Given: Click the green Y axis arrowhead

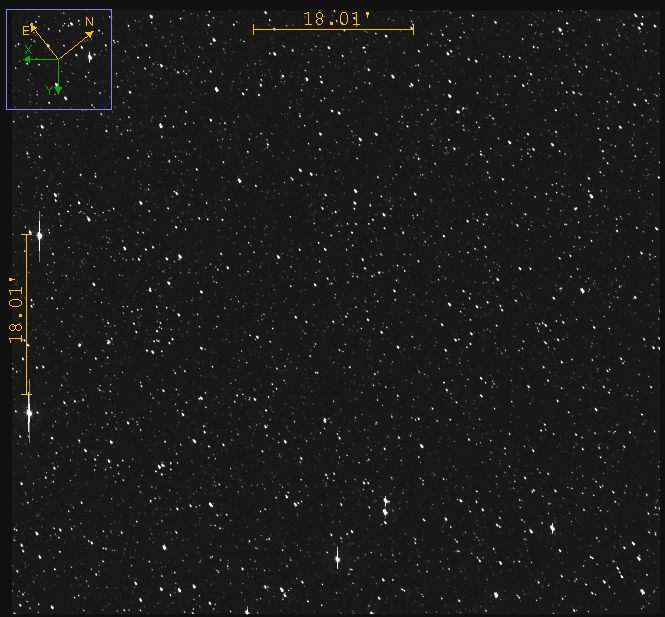Looking at the screenshot, I should pyautogui.click(x=58, y=91).
